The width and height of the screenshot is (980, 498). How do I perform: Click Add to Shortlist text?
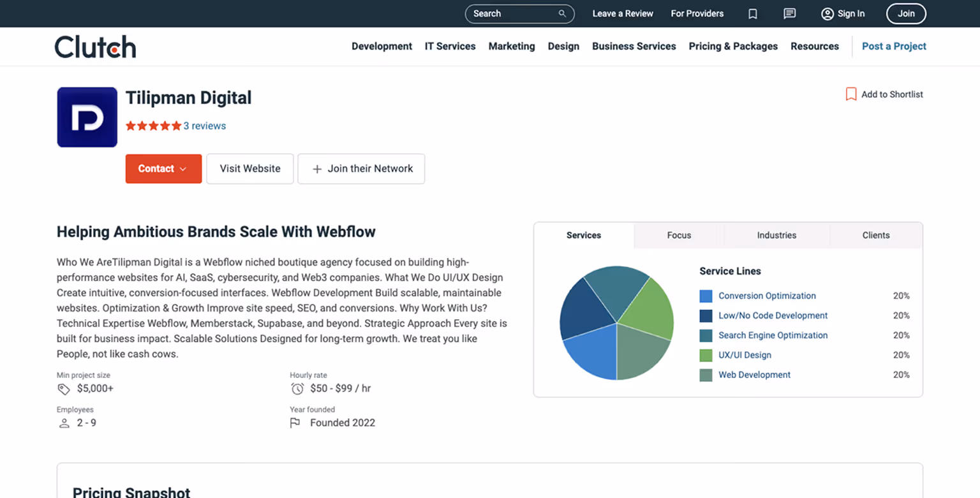[892, 94]
